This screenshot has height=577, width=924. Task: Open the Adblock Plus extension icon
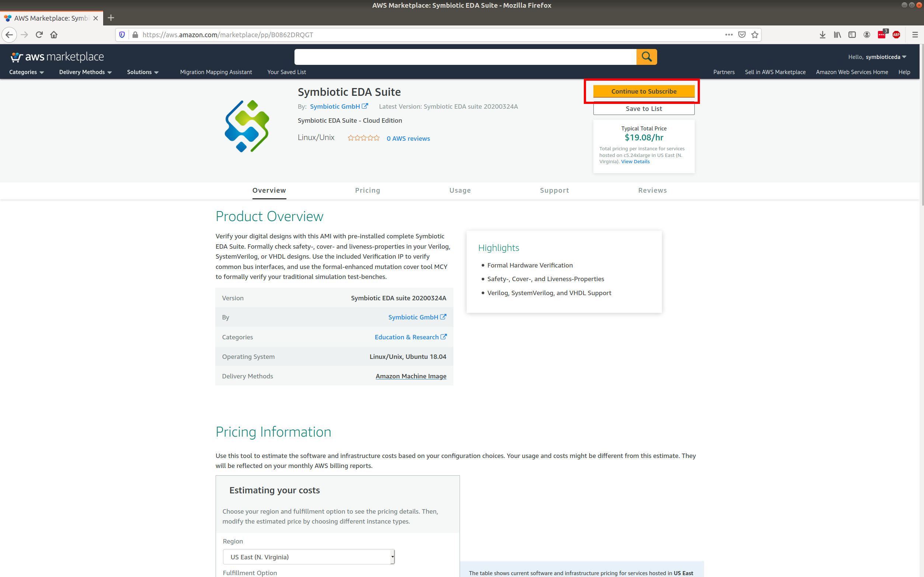896,35
